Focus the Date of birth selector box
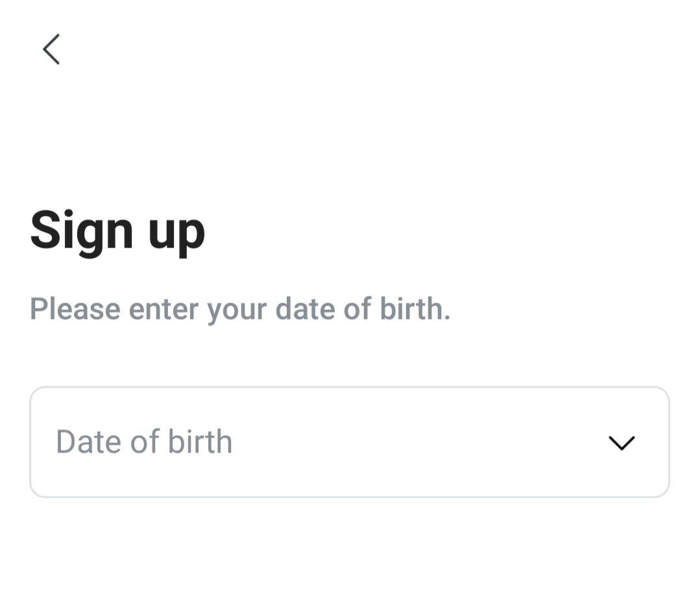Screen dimensions: 700x592 click(350, 442)
